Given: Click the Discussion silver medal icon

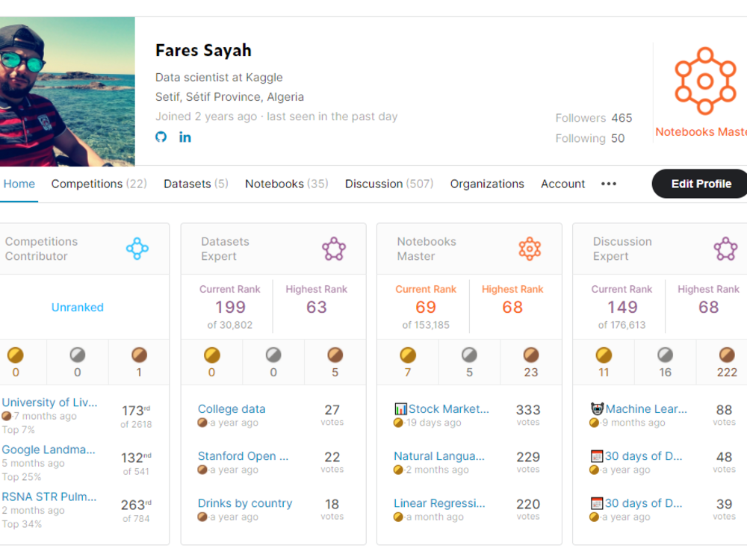Looking at the screenshot, I should (x=666, y=355).
